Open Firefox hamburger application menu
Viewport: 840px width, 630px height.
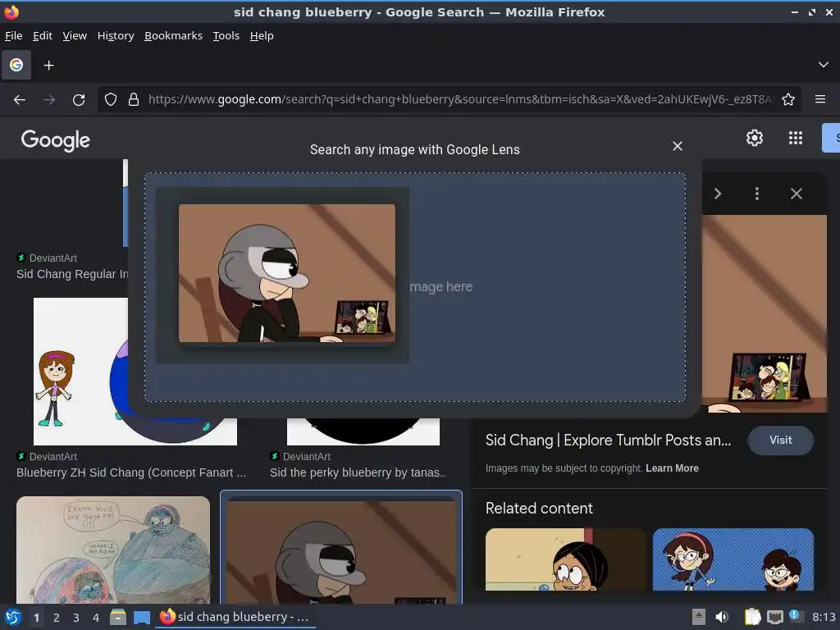[820, 99]
